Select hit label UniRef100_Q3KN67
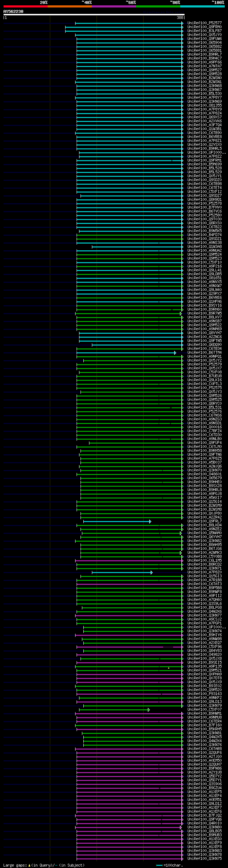The width and height of the screenshot is (228, 868). [x=204, y=90]
